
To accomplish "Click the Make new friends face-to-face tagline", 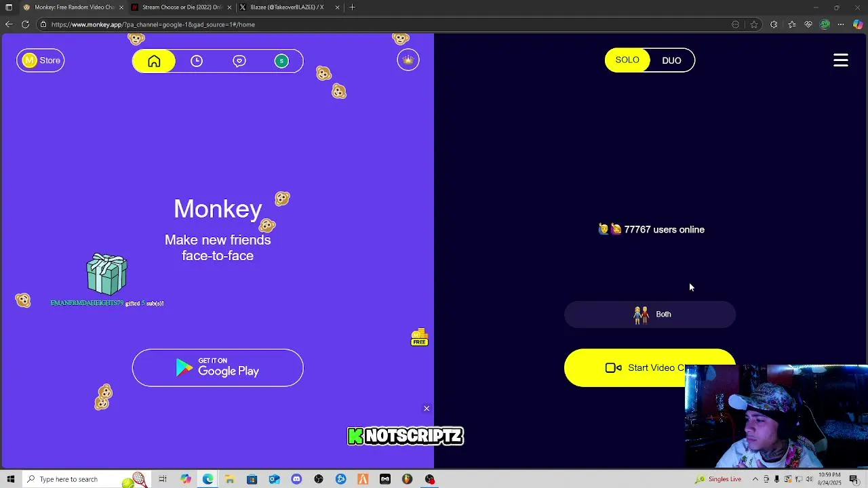I will point(218,247).
